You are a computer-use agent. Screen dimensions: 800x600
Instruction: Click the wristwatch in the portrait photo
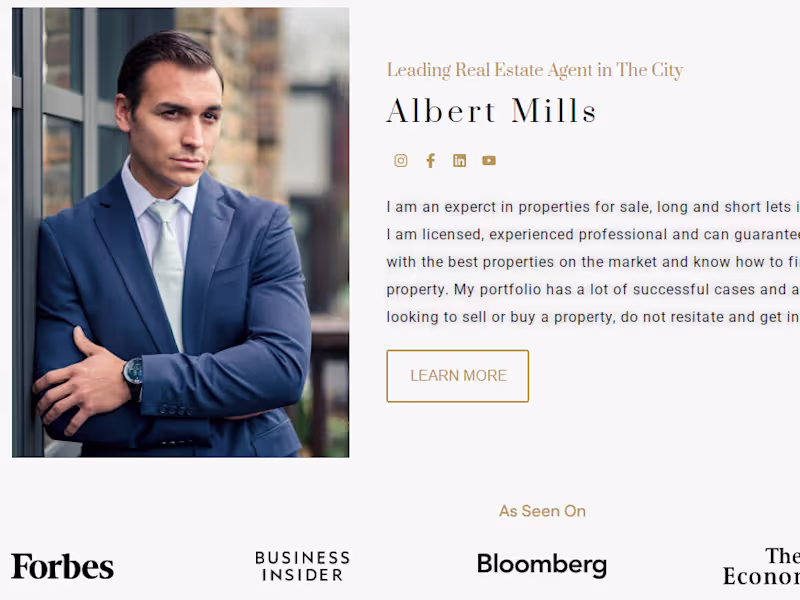pos(133,372)
